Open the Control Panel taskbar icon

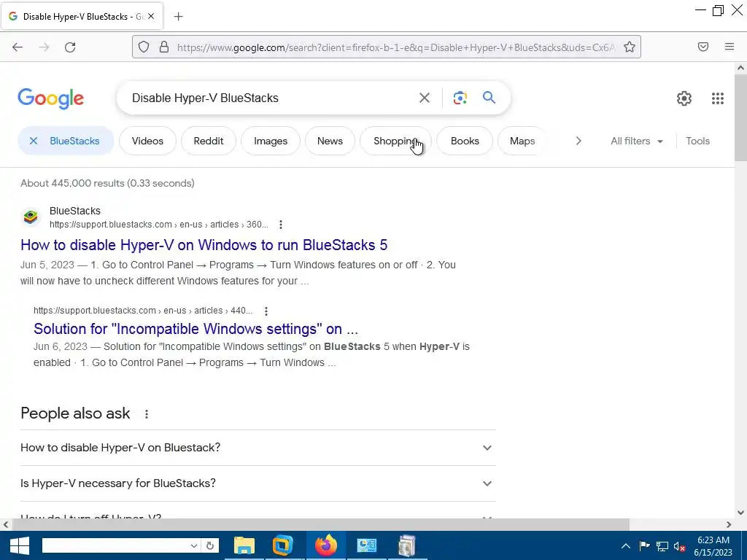tap(366, 545)
